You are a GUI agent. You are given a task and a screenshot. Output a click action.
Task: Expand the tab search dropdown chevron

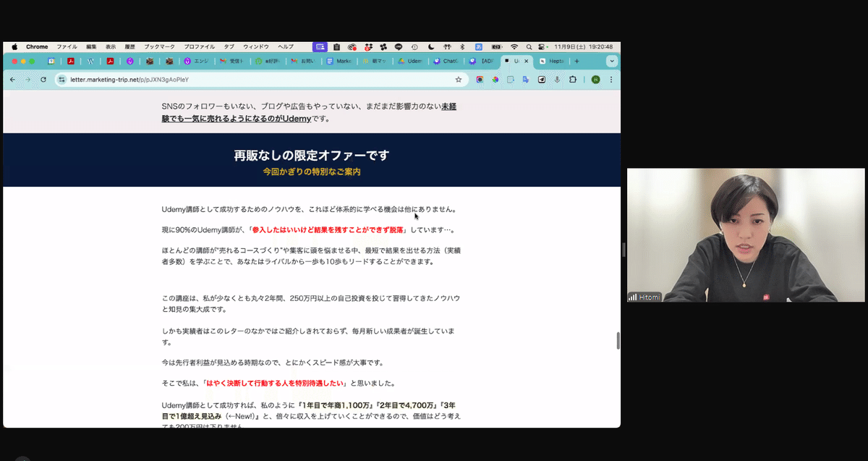[x=612, y=62]
